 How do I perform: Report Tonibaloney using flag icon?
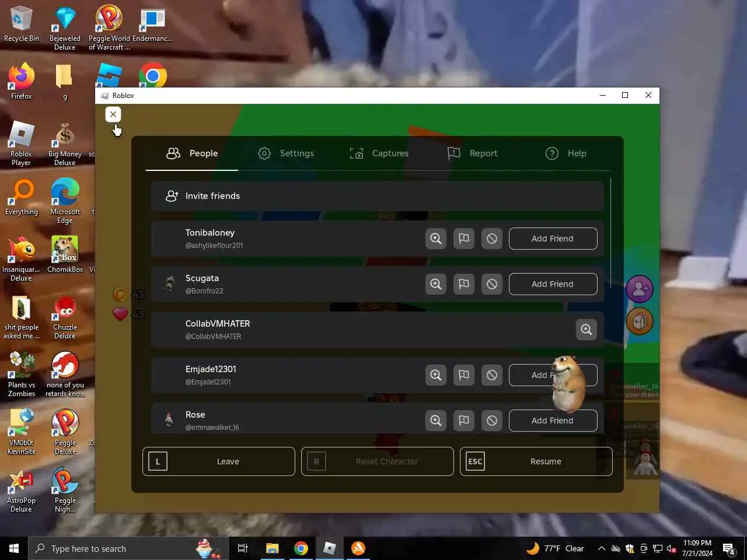coord(464,239)
